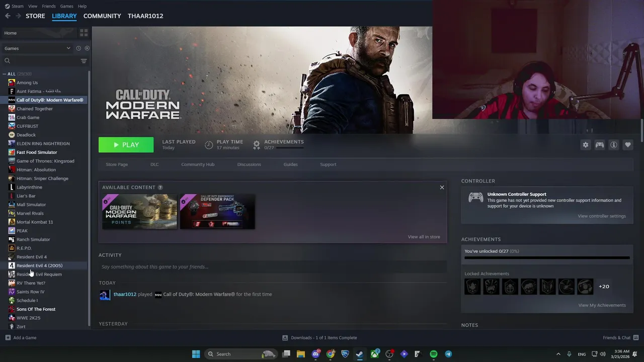644x362 pixels.
Task: Click View My Achievements link
Action: (602, 305)
